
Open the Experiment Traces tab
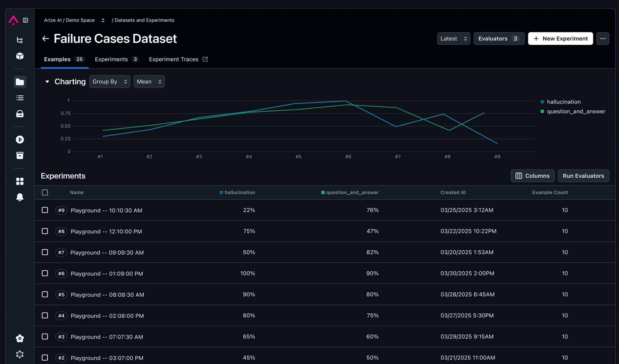[178, 59]
